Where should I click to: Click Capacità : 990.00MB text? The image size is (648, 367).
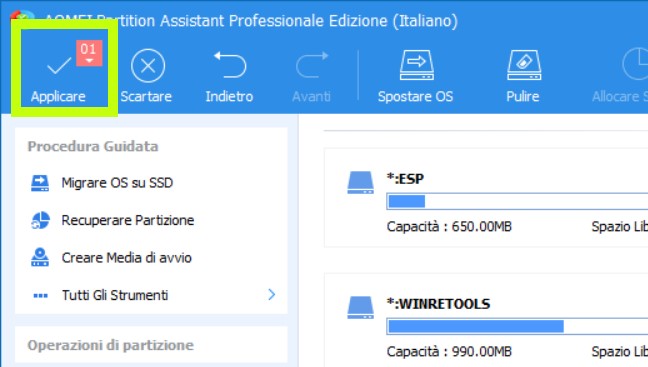coord(449,352)
